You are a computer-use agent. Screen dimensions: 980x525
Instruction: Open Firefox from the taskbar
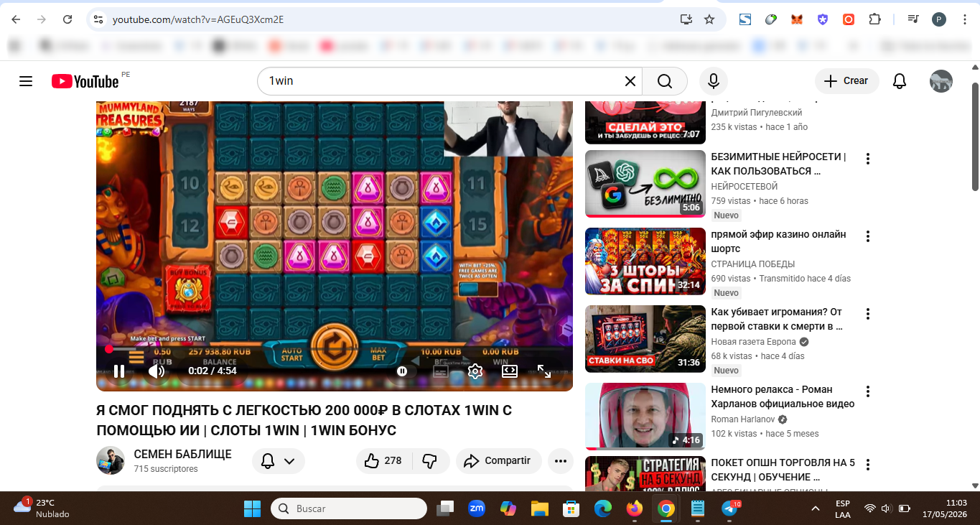634,508
